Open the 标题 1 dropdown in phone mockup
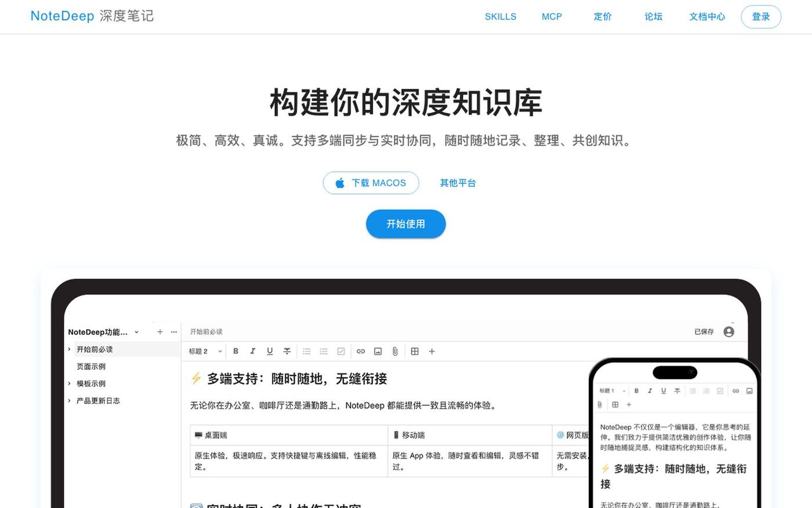 tap(612, 391)
